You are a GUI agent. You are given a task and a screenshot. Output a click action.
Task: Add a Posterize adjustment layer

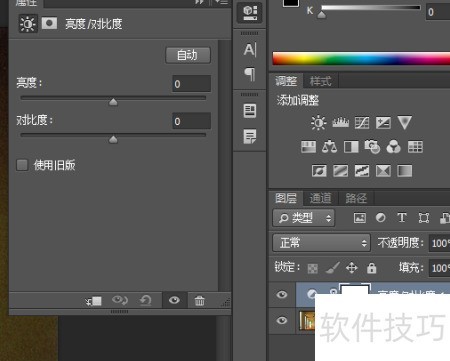click(340, 171)
